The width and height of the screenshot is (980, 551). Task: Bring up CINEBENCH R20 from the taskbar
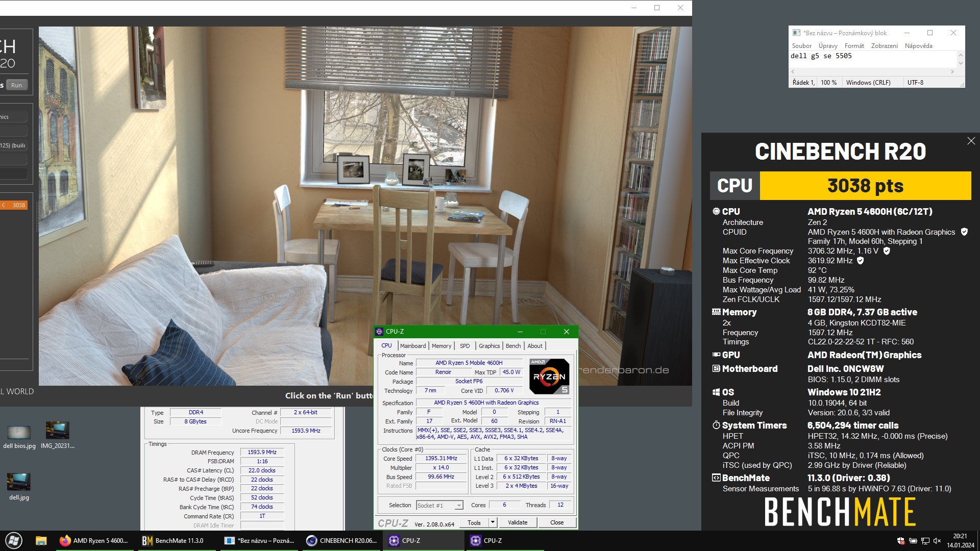point(342,541)
